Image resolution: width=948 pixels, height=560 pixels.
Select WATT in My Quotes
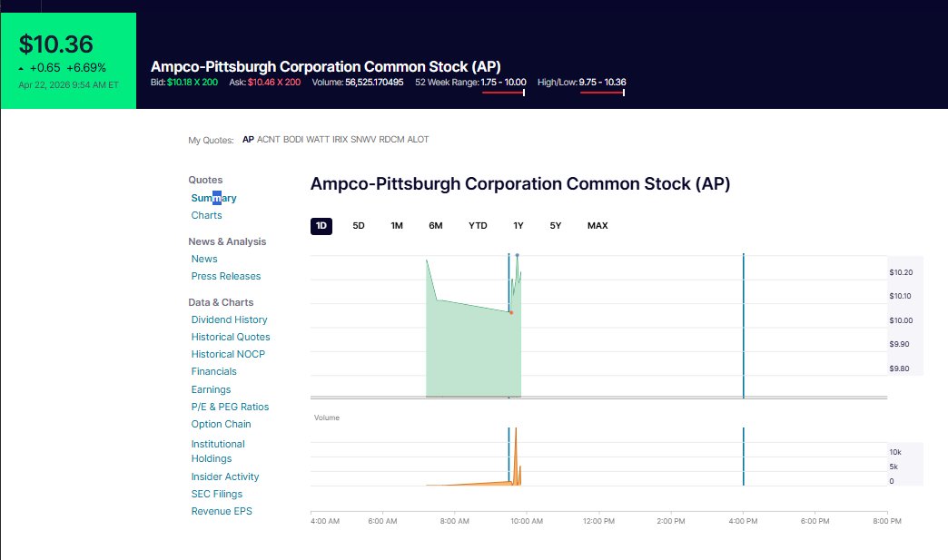coord(318,140)
